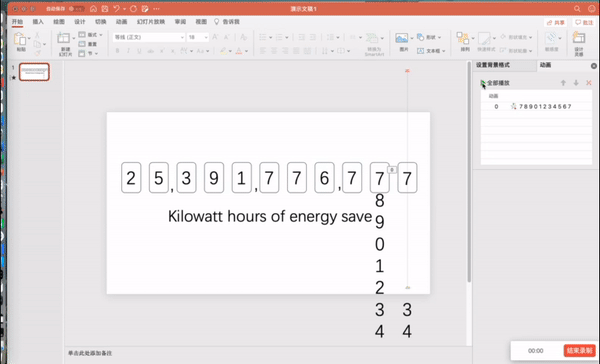Screen dimensions: 600x364
Task: Click the Picture (图片) insert icon
Action: [401, 38]
